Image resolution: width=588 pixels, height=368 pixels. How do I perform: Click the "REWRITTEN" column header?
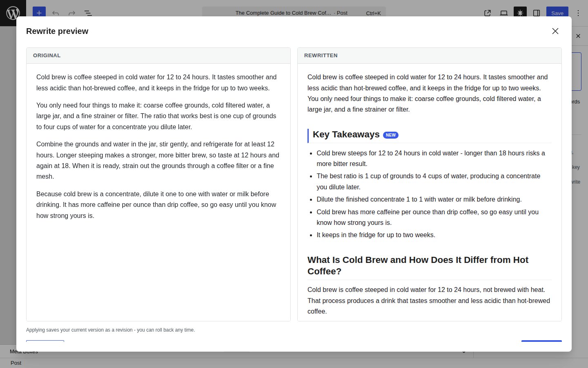click(x=321, y=56)
